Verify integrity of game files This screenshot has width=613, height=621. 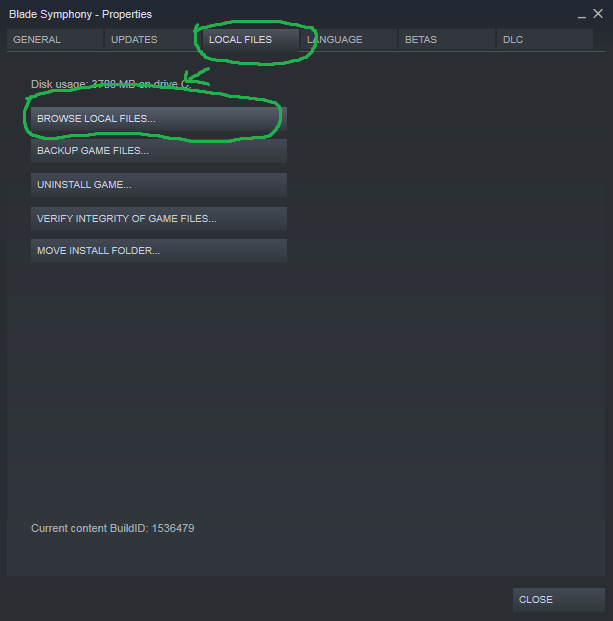tap(159, 219)
